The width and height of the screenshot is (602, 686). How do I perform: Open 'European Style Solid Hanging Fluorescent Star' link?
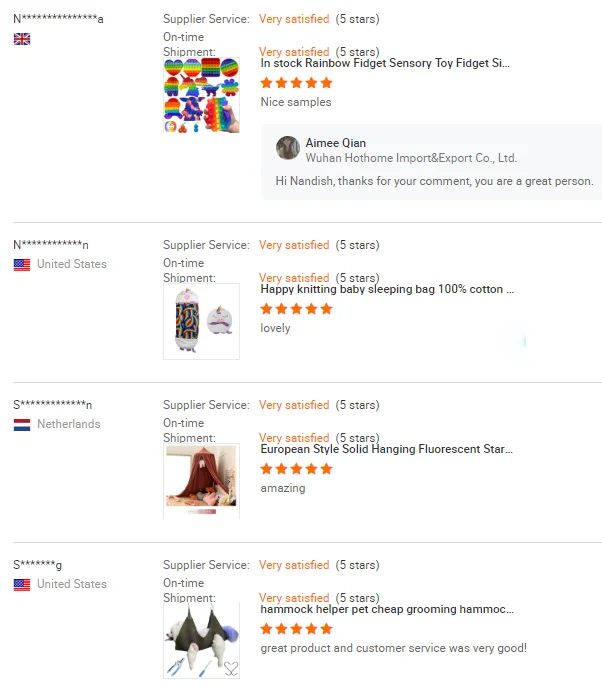tap(386, 449)
